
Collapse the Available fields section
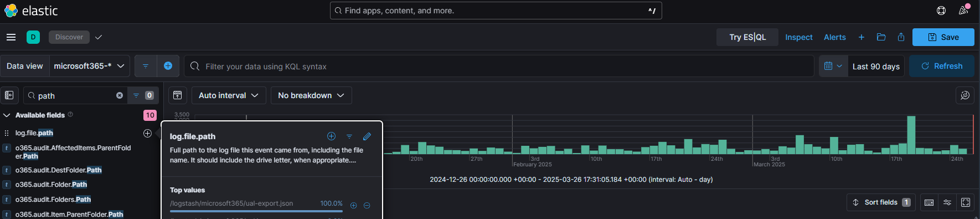tap(7, 115)
